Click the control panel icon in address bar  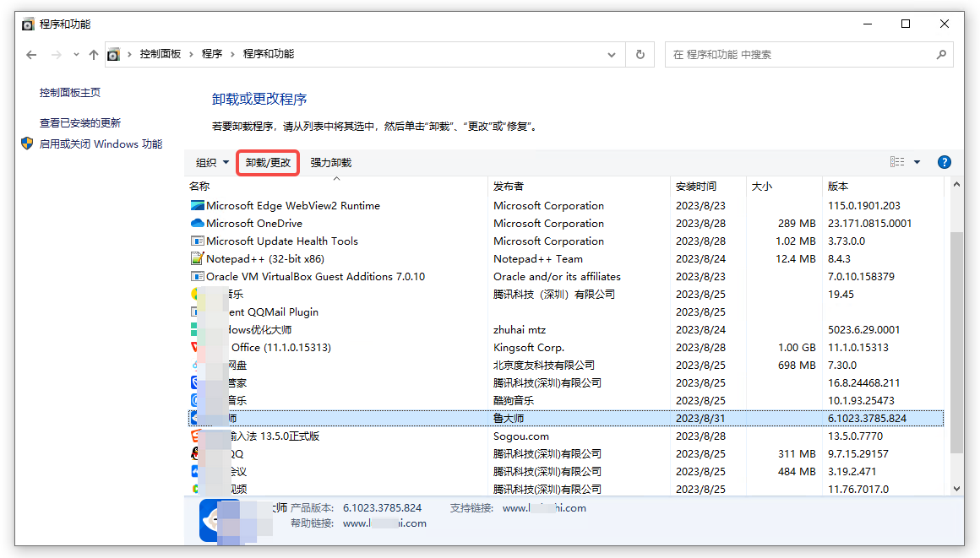(113, 55)
